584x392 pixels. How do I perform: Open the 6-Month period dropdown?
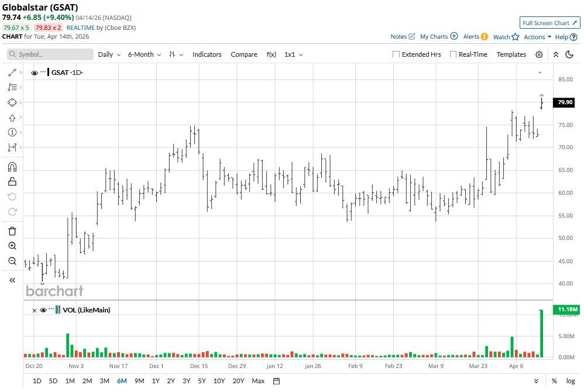click(x=145, y=54)
